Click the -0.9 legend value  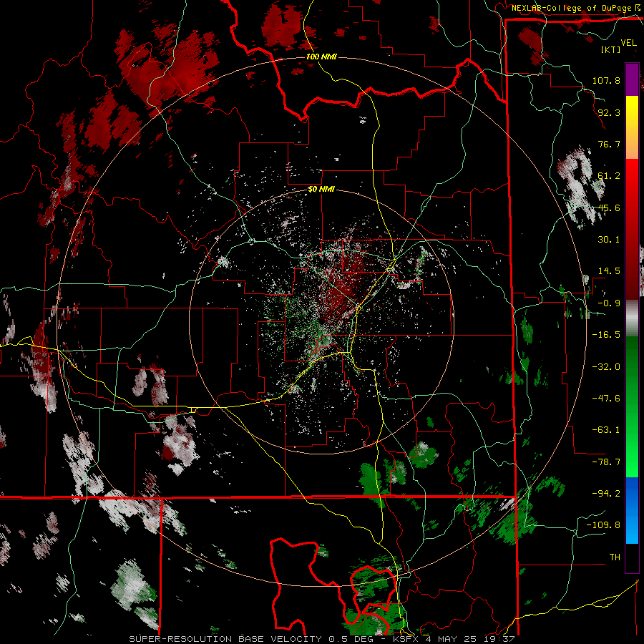[x=609, y=303]
